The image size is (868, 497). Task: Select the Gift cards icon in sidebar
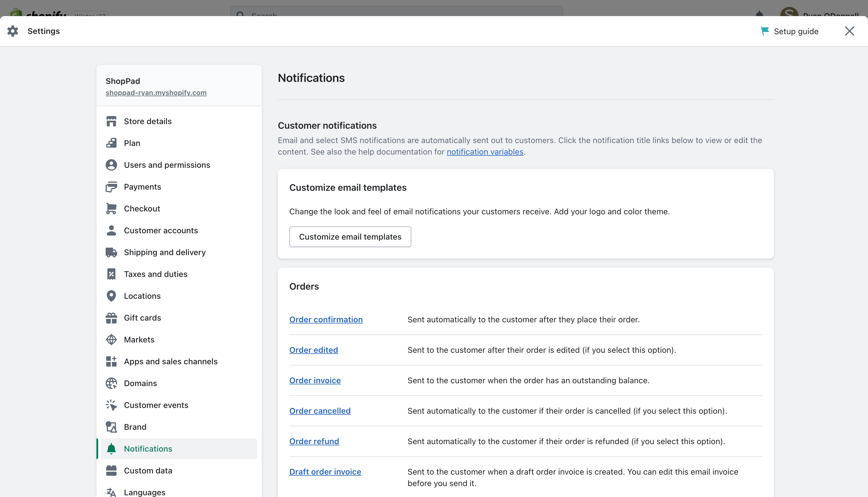pos(111,317)
